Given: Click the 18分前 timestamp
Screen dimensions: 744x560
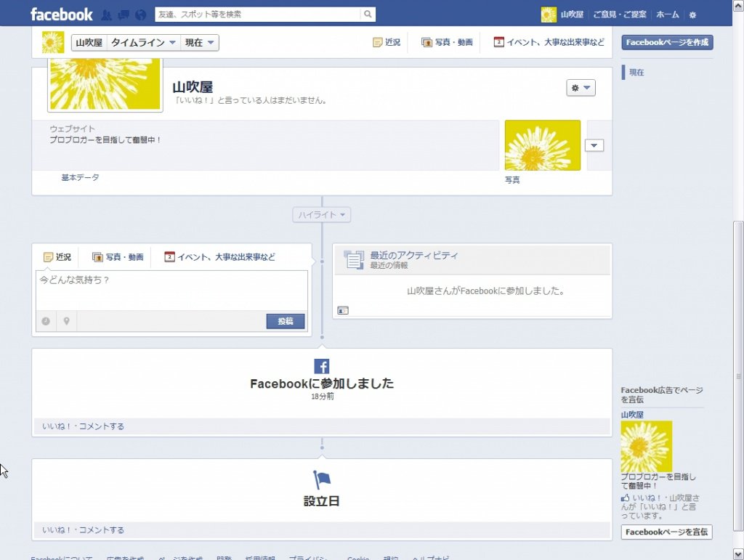Looking at the screenshot, I should [322, 397].
